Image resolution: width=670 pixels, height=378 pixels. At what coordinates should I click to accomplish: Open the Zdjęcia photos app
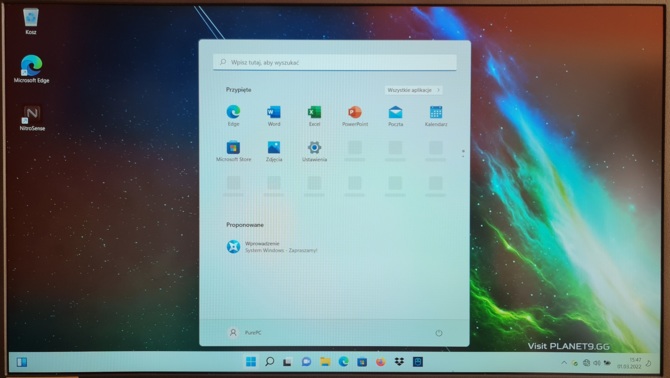pyautogui.click(x=274, y=151)
